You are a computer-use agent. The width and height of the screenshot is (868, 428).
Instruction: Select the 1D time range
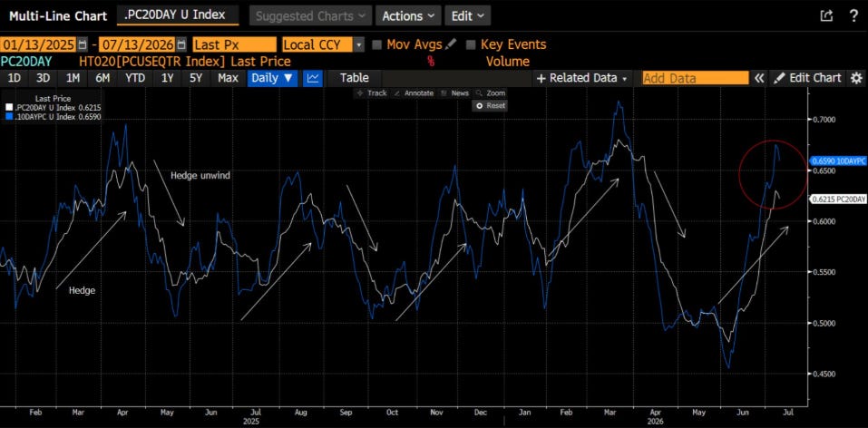[x=14, y=78]
